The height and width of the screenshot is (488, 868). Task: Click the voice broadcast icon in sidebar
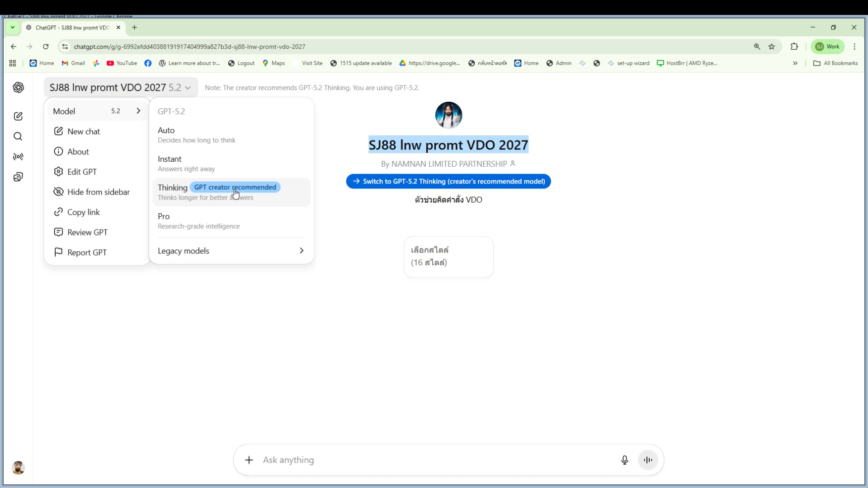coord(18,157)
